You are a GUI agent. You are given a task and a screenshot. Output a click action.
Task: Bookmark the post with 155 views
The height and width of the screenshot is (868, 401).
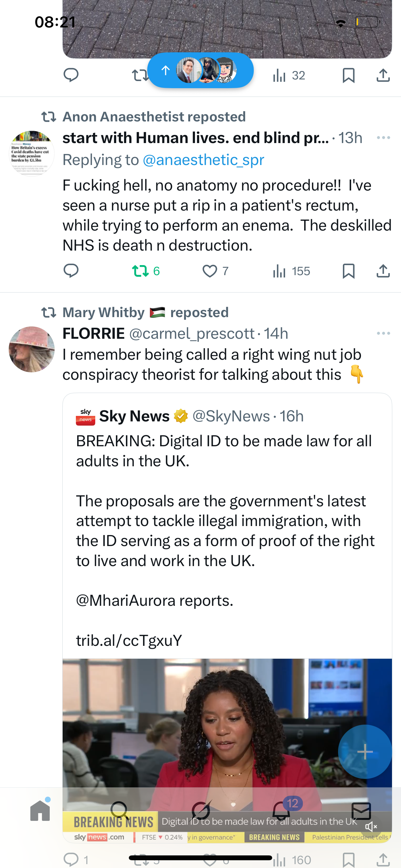click(348, 271)
